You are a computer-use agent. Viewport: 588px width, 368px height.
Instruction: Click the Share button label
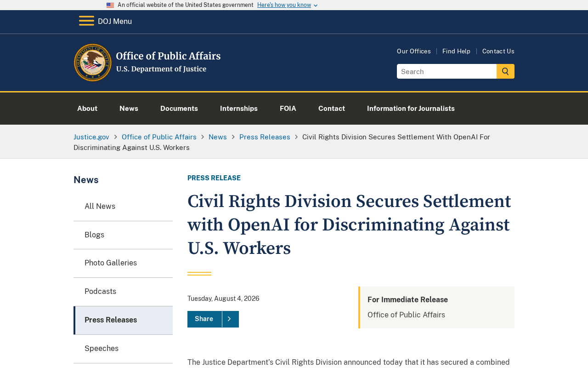[x=204, y=319]
